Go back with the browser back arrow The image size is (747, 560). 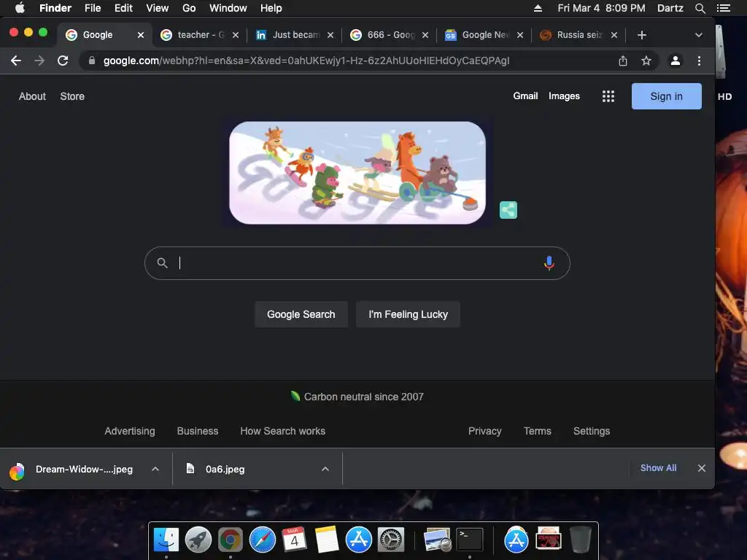(16, 61)
